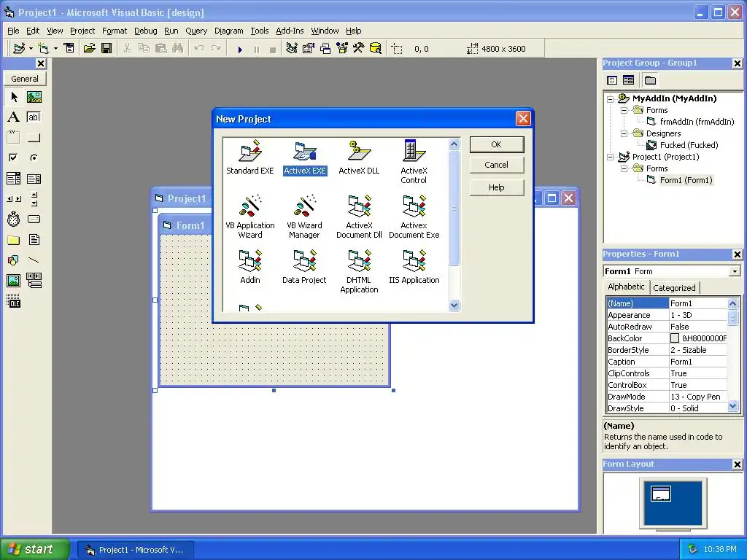Open the Menu Editor toolbar icon

69,49
